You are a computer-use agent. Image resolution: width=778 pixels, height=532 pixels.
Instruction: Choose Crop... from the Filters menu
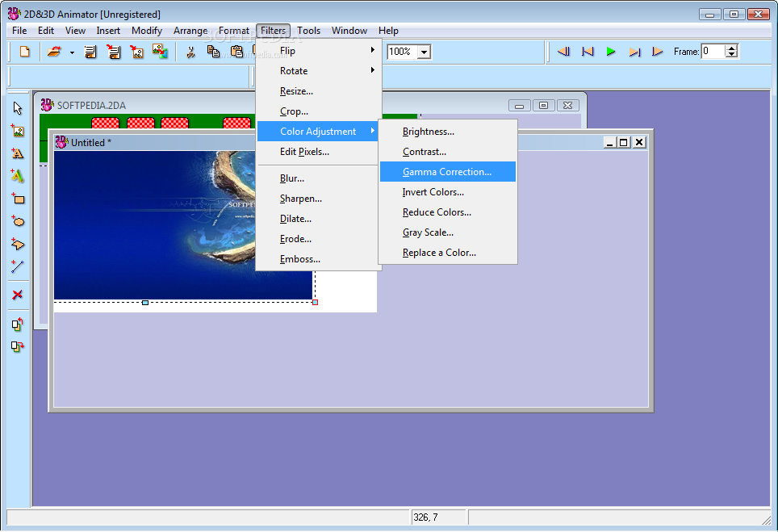click(319, 111)
